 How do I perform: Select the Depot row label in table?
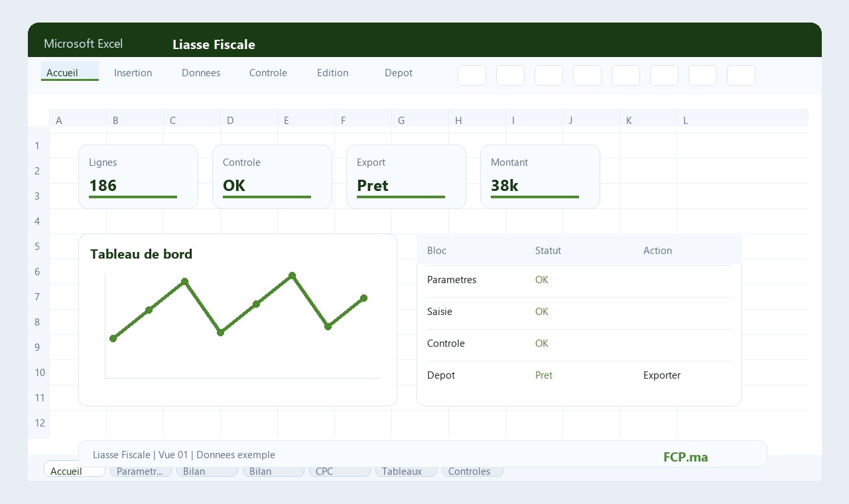(x=441, y=375)
